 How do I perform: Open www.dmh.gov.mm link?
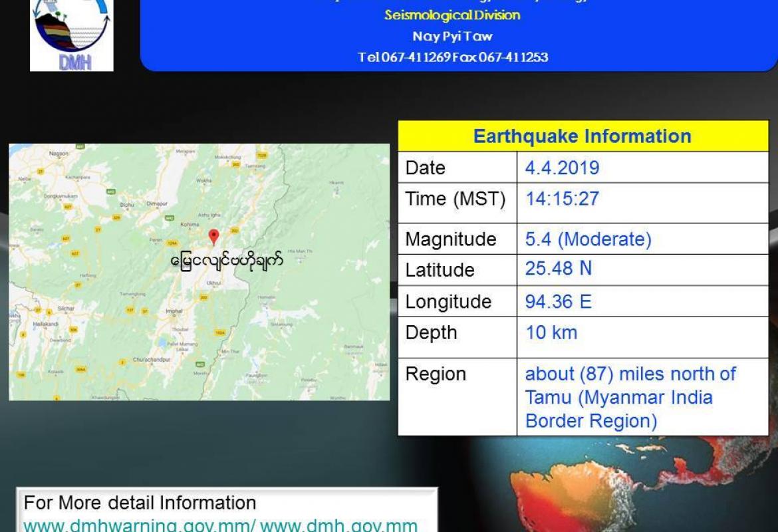(x=338, y=525)
